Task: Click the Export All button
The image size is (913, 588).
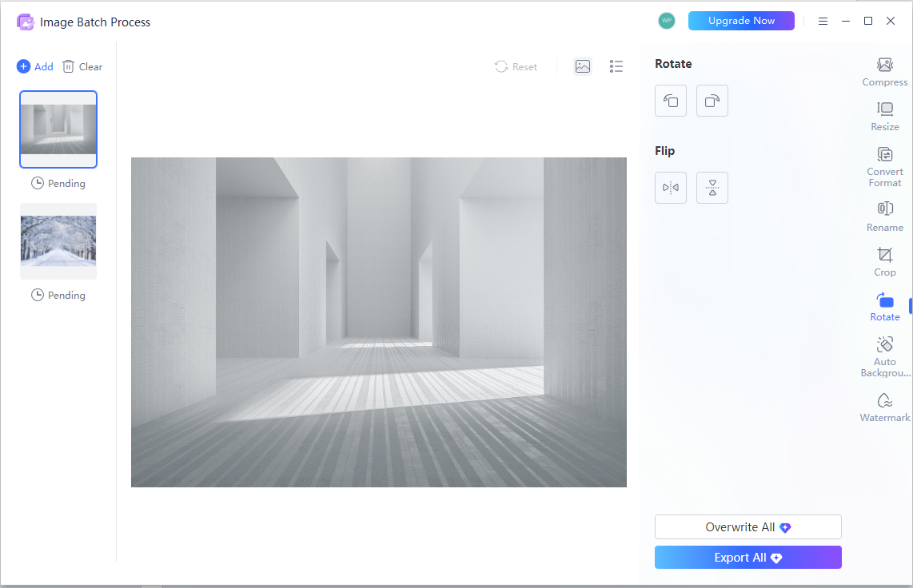Action: pyautogui.click(x=748, y=557)
